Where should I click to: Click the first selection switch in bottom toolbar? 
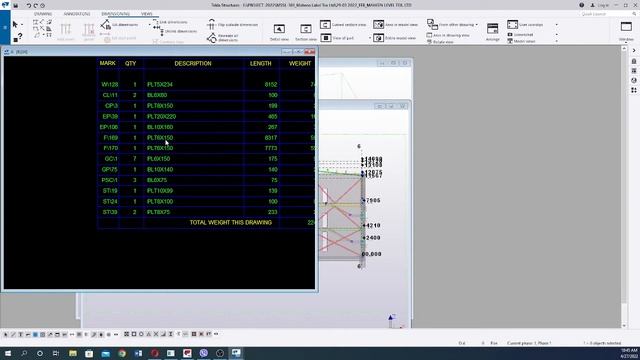coord(6,334)
